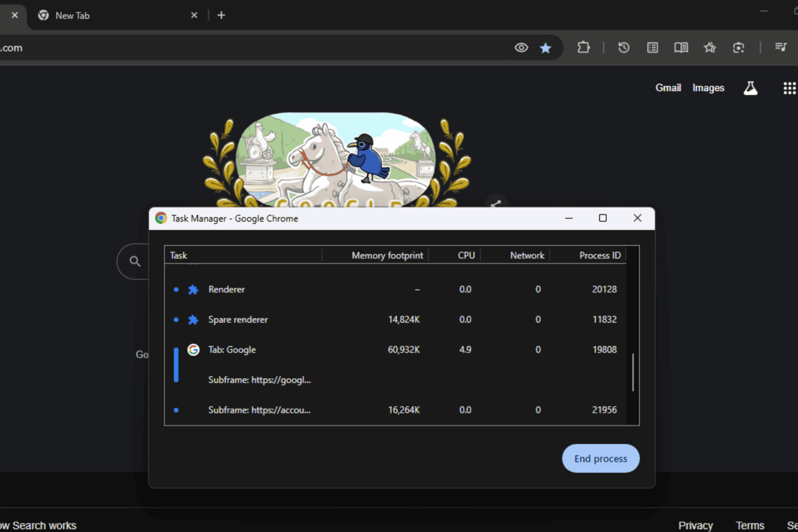Maximize the Task Manager window
This screenshot has width=798, height=532.
[603, 218]
